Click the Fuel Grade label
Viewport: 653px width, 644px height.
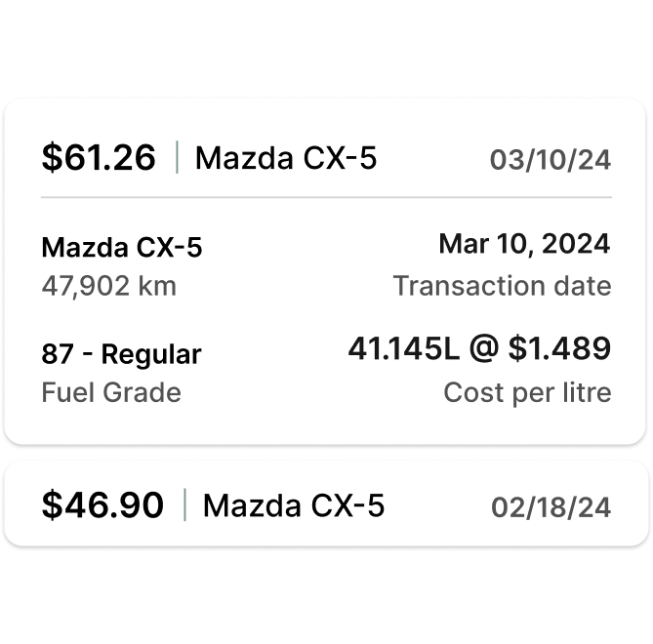coord(111,392)
